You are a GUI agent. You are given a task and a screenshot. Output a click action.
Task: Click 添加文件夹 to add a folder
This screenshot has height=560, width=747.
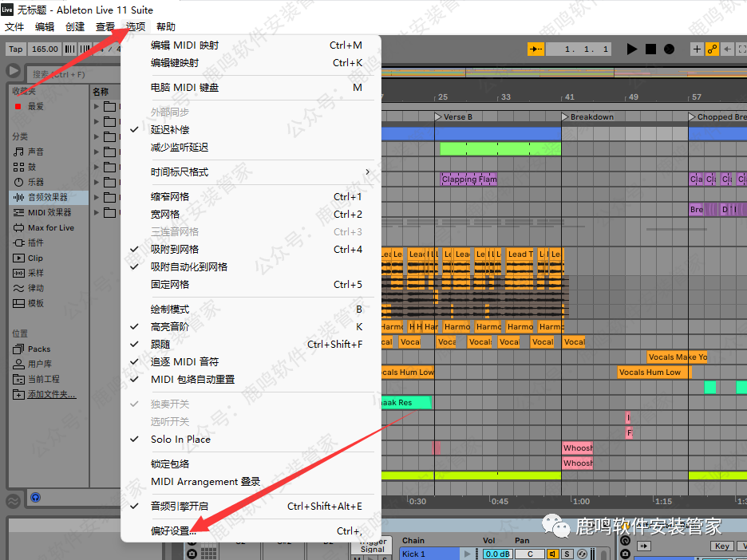pyautogui.click(x=51, y=395)
